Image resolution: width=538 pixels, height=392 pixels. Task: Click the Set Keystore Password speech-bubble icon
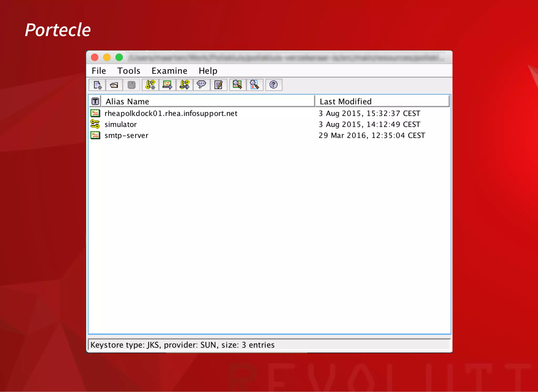tap(201, 85)
